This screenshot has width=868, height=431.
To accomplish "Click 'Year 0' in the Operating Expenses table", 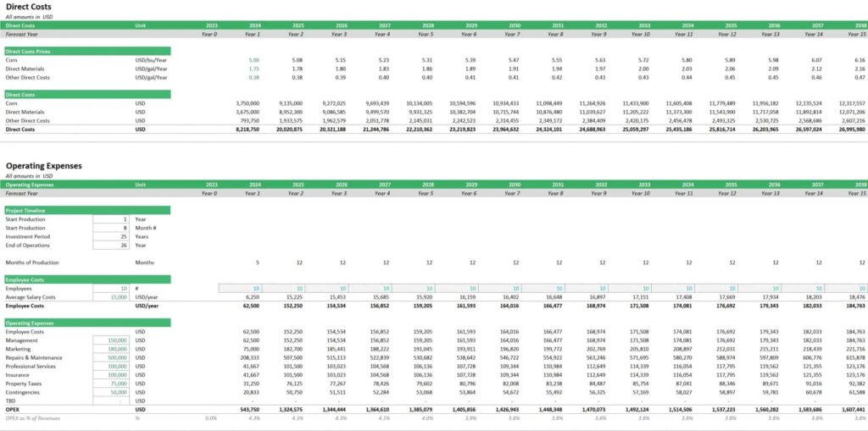I will [209, 193].
